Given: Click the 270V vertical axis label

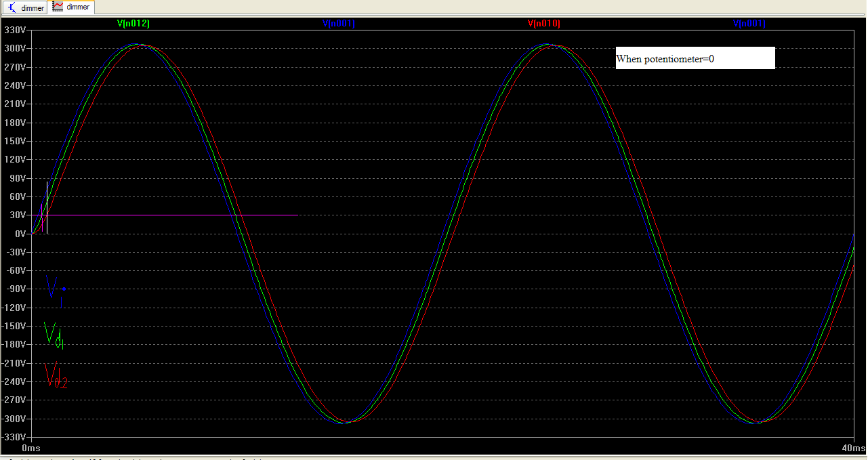Looking at the screenshot, I should 15,67.
